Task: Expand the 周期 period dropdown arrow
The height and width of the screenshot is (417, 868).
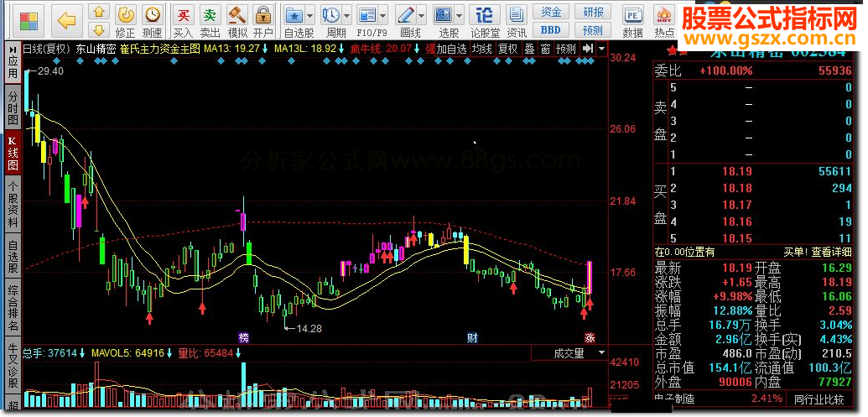Action: click(x=347, y=15)
